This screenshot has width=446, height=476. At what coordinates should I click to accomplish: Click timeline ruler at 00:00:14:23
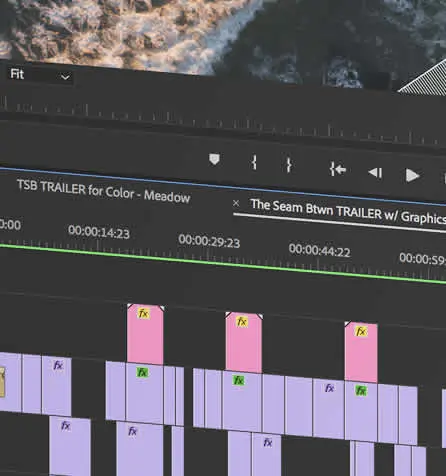click(99, 232)
